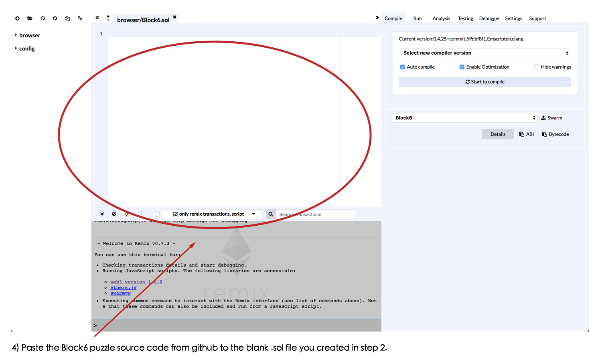Open the swarmgw link

120,293
